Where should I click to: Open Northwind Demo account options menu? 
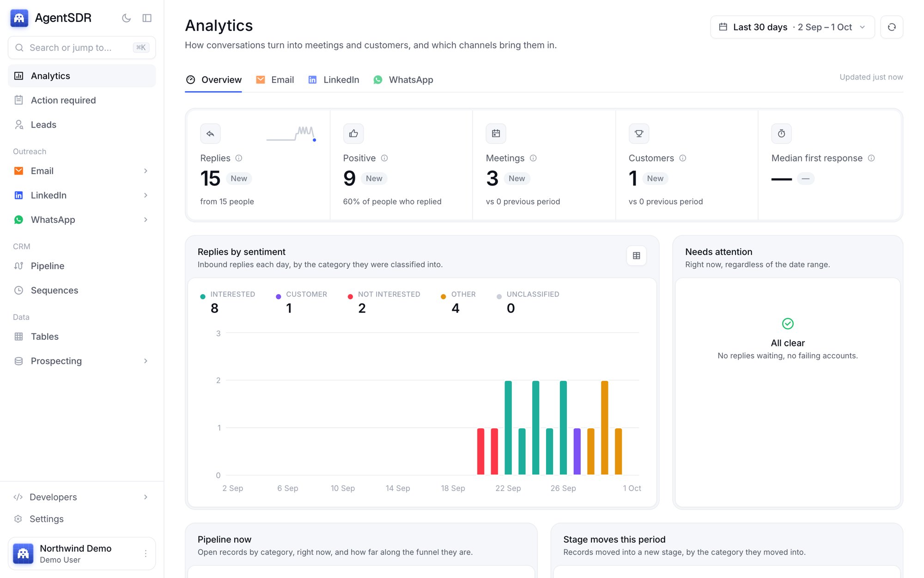pos(146,553)
